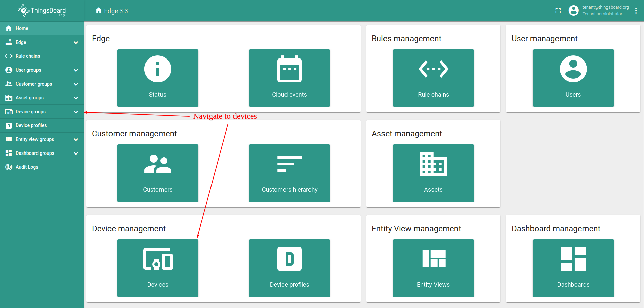The height and width of the screenshot is (308, 644).
Task: Open the Entity Views tile
Action: pos(433,268)
